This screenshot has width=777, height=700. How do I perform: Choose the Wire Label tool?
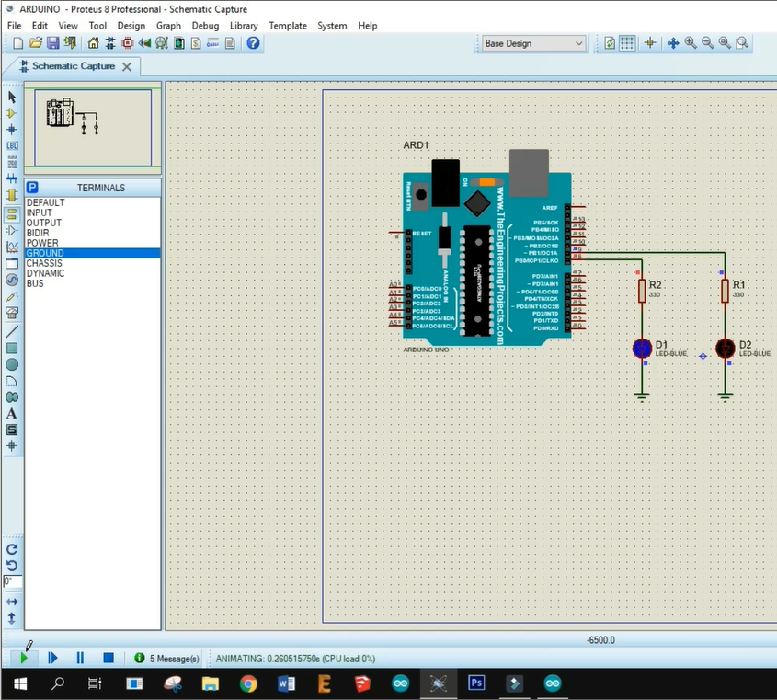coord(12,145)
